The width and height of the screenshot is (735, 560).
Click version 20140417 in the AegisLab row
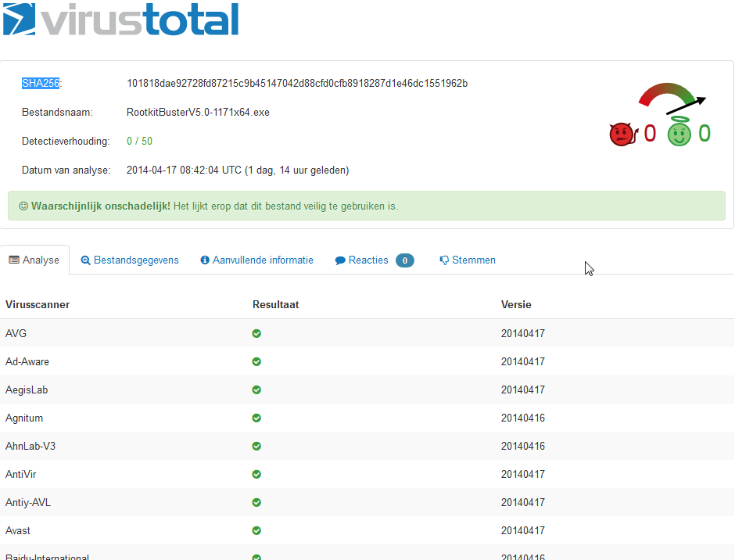pos(523,389)
